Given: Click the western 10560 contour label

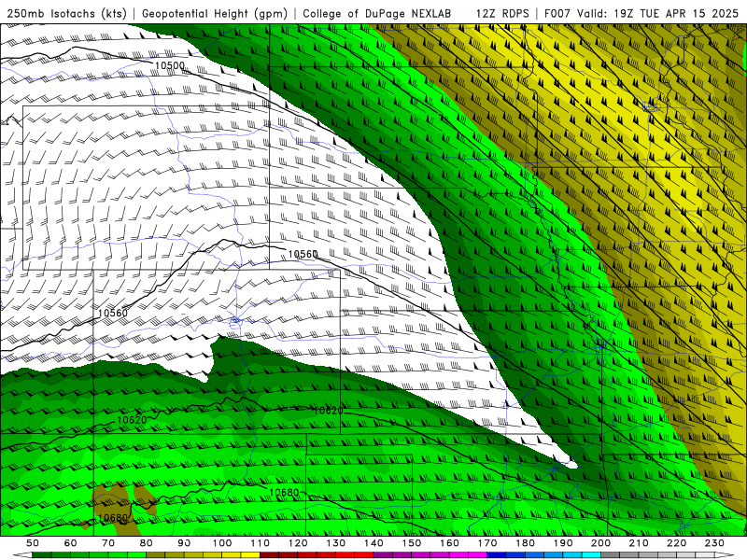Looking at the screenshot, I should tap(113, 313).
